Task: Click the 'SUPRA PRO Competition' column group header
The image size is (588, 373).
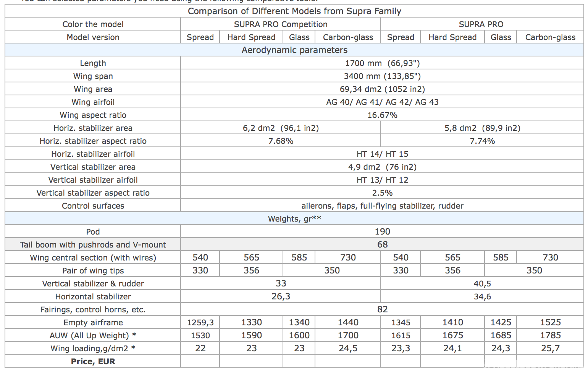Action: pyautogui.click(x=281, y=24)
